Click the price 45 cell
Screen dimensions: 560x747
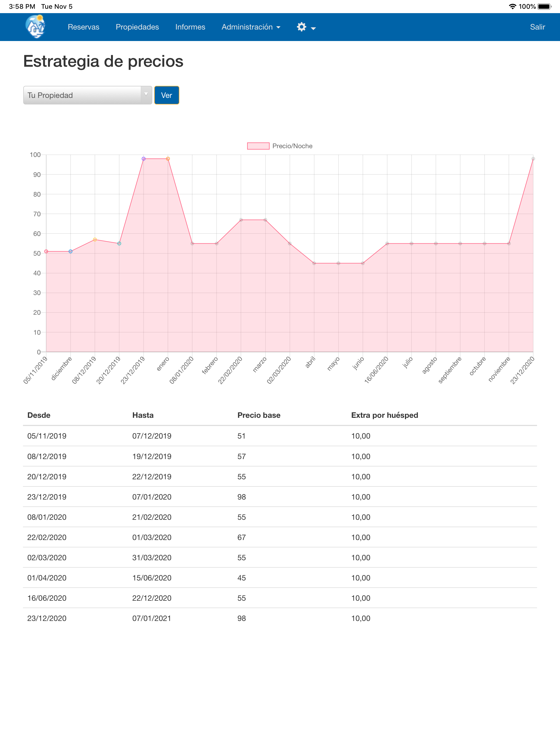pyautogui.click(x=241, y=578)
